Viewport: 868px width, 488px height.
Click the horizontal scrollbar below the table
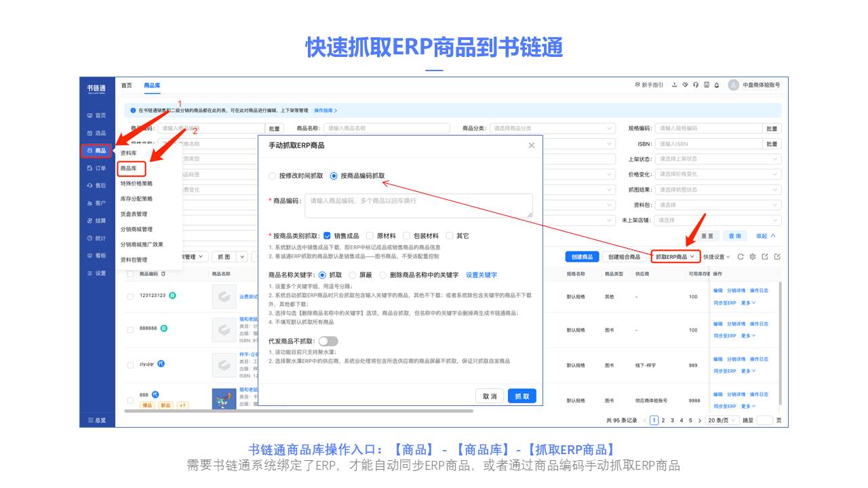(298, 411)
